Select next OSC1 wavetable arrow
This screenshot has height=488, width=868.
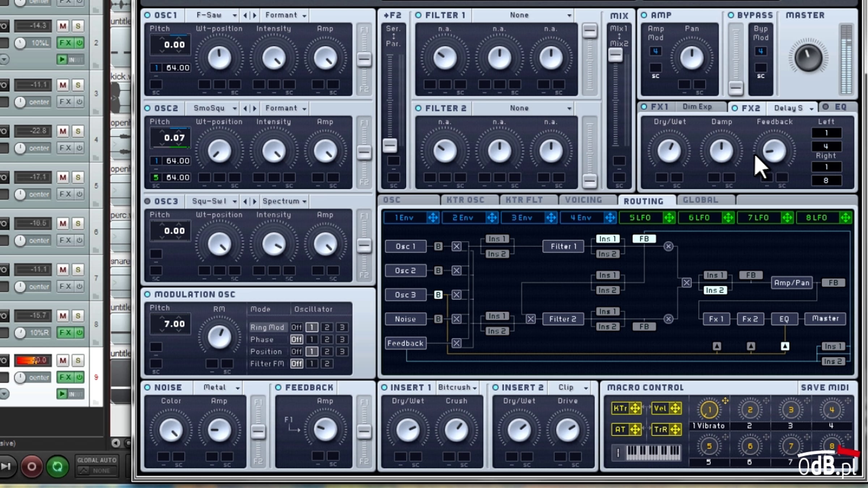pyautogui.click(x=255, y=15)
